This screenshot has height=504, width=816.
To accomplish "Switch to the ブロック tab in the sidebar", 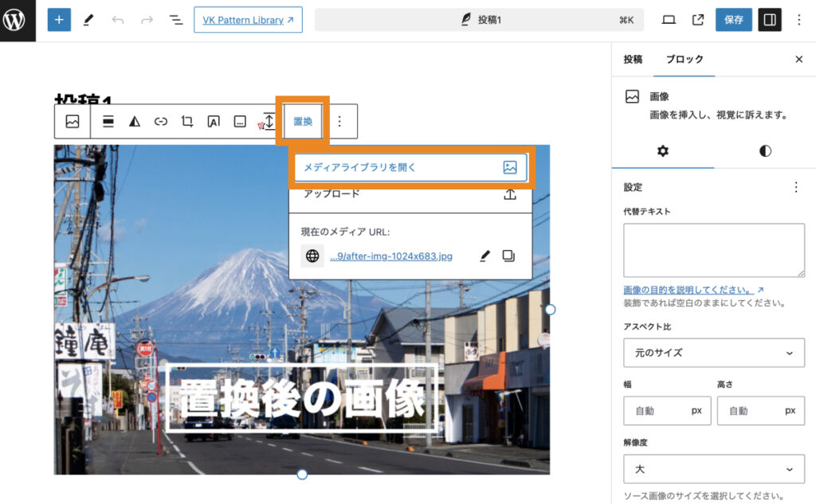I will click(x=685, y=59).
